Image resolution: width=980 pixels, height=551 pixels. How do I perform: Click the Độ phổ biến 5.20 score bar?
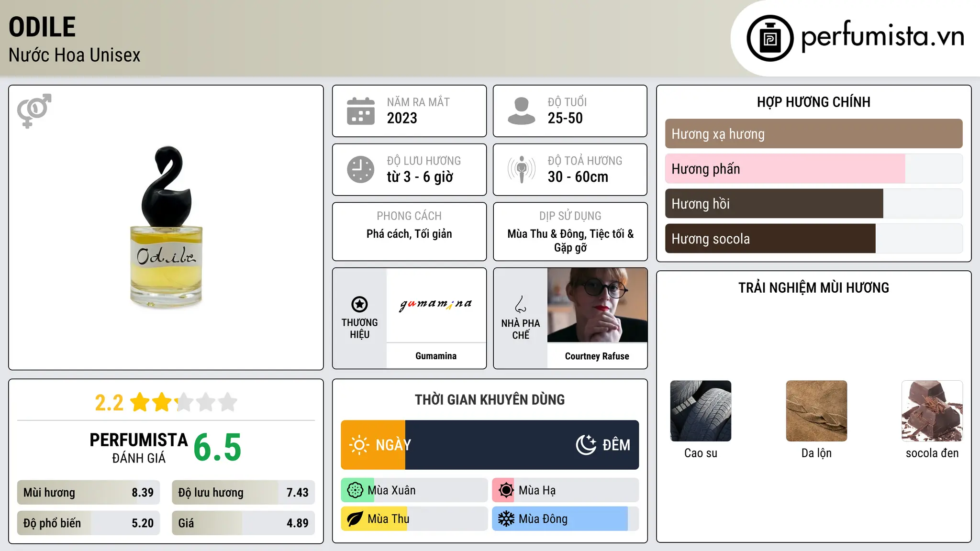click(x=89, y=523)
